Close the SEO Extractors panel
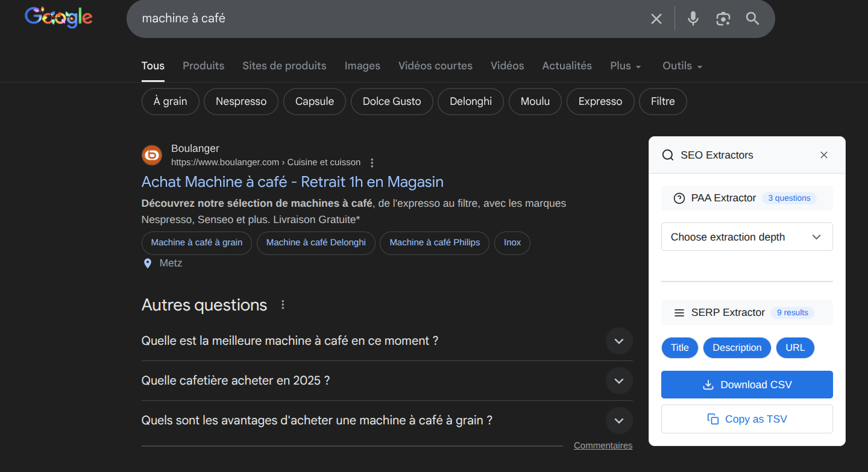 pos(824,155)
